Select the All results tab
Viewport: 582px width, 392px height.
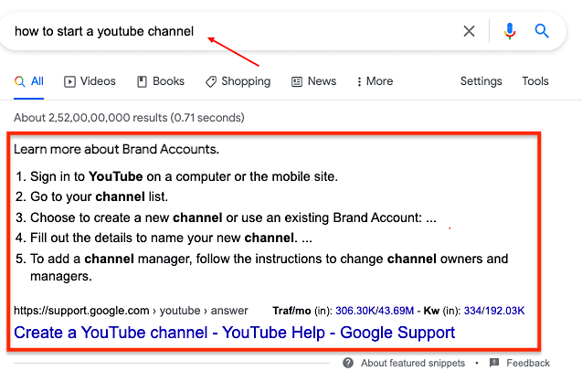coord(29,81)
